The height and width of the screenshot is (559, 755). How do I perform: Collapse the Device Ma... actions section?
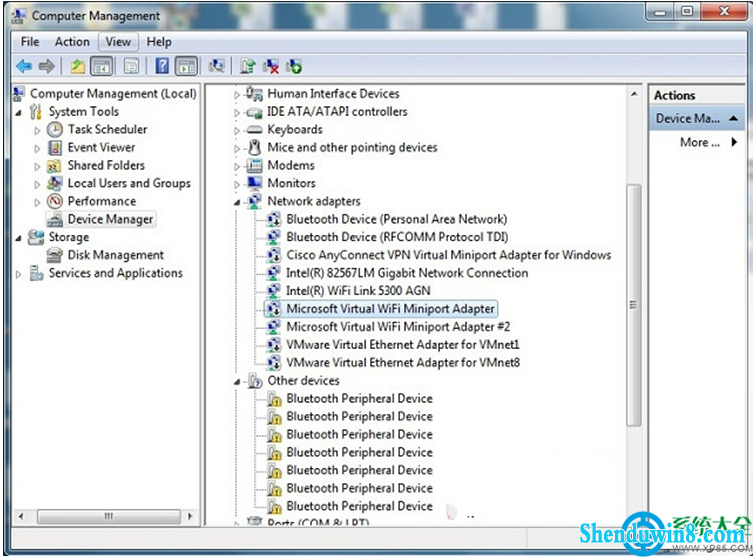coord(733,118)
